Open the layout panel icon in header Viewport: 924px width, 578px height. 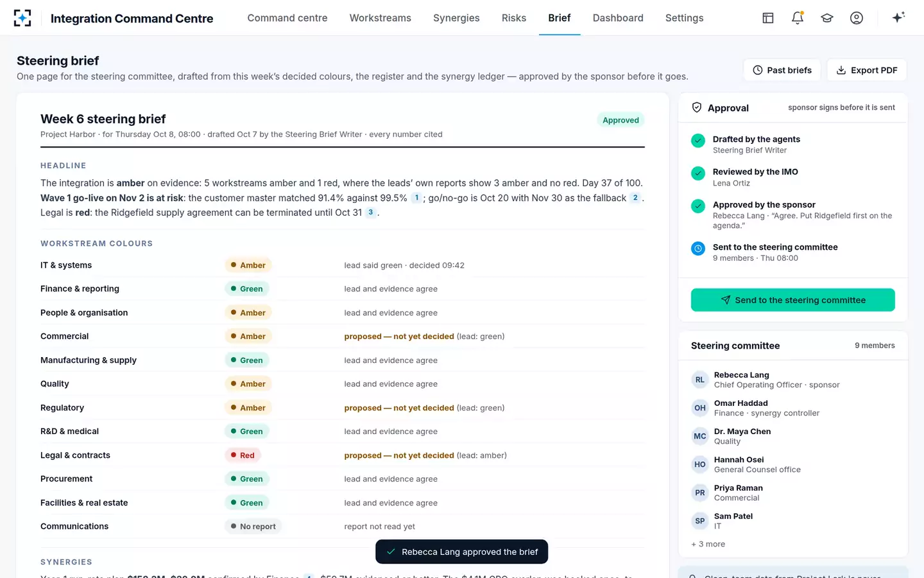[x=768, y=18]
